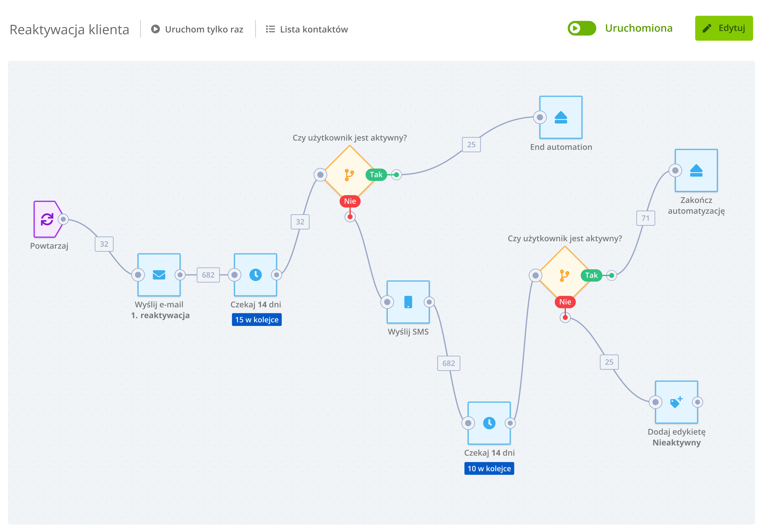Click the Nie badge on first condition
Image resolution: width=763 pixels, height=532 pixels.
(350, 201)
